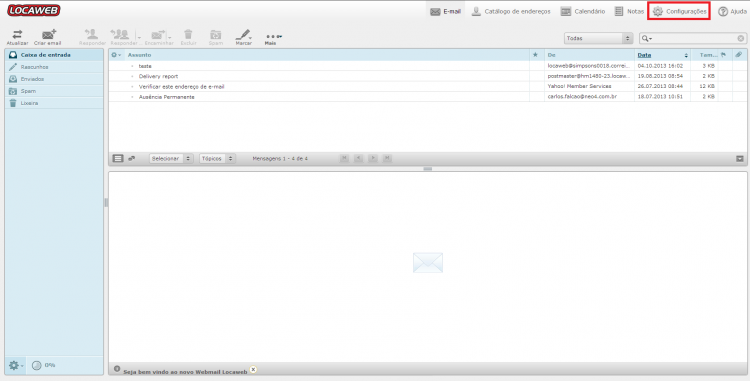Open Catálogo de endereços

pos(511,11)
